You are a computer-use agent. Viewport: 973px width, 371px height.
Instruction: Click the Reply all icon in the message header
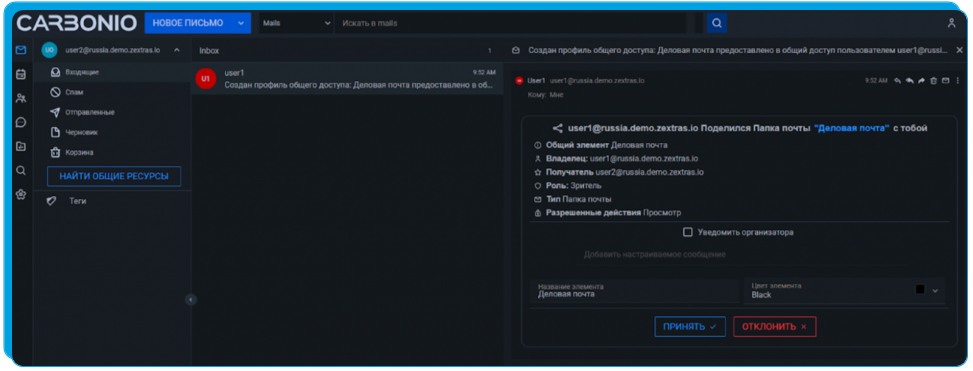pyautogui.click(x=909, y=81)
